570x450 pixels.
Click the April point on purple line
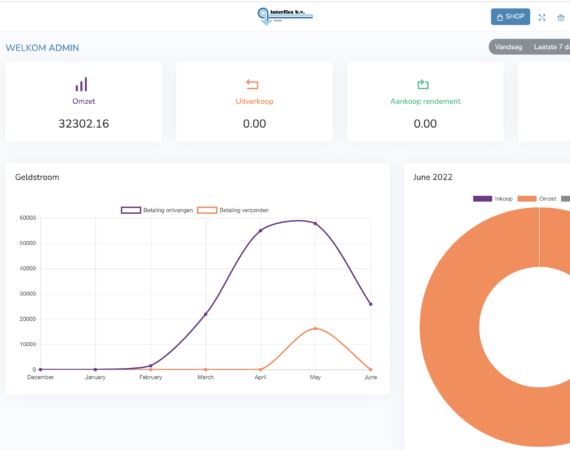click(x=260, y=230)
